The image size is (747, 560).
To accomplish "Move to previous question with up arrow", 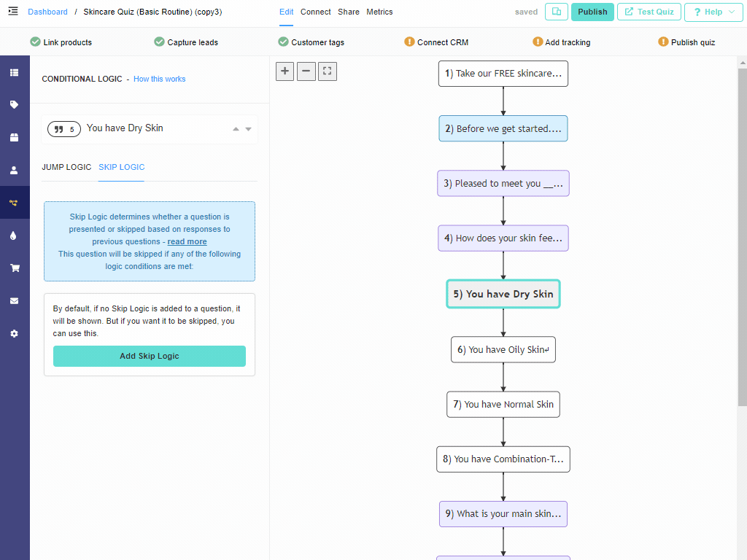I will (236, 129).
